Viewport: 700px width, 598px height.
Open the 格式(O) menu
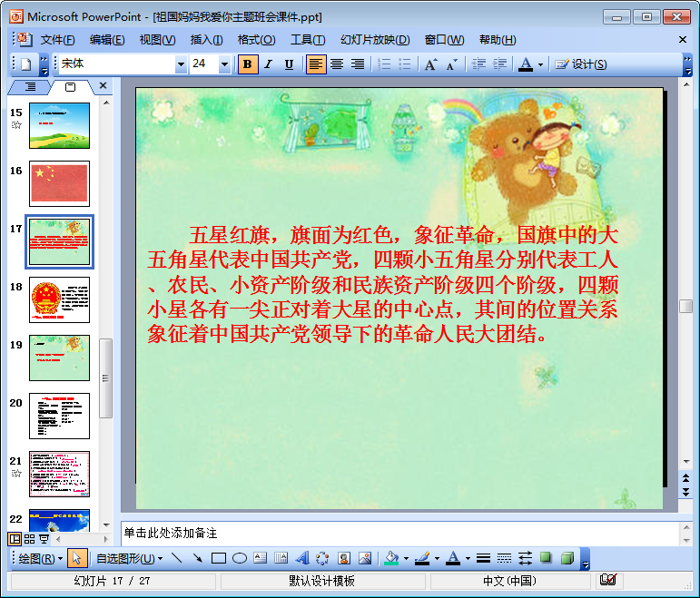pos(256,40)
